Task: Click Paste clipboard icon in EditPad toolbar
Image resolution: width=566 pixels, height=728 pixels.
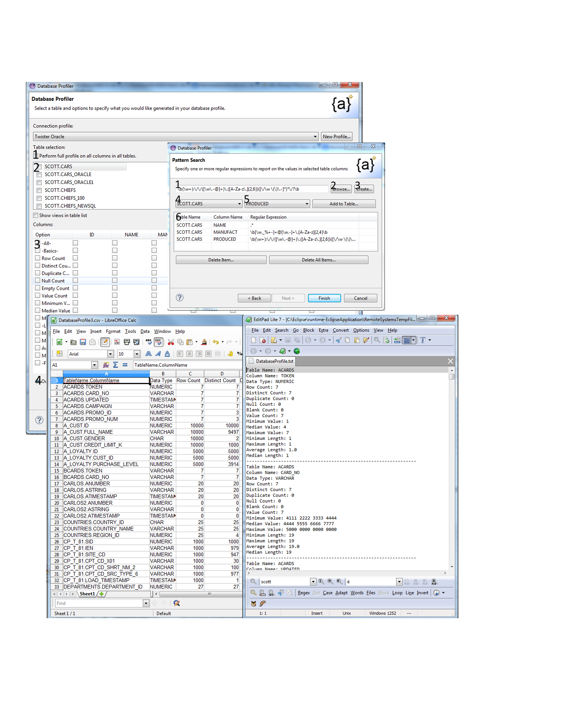Action: [x=357, y=340]
